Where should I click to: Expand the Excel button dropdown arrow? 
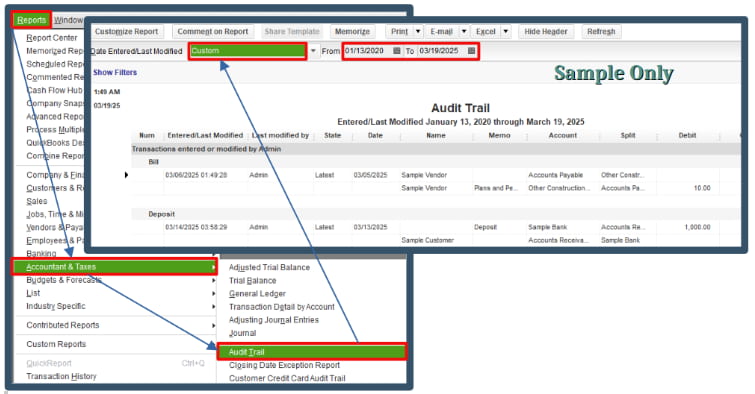506,31
